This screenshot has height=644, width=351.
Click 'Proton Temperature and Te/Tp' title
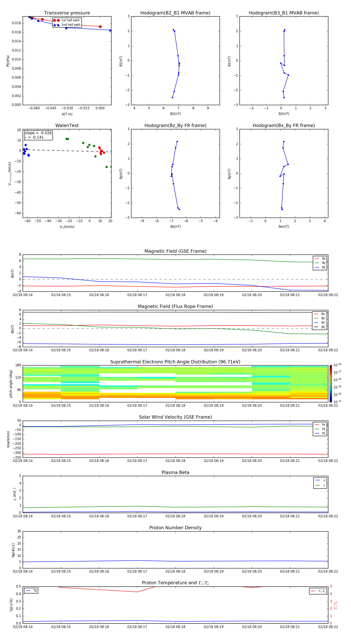175,583
